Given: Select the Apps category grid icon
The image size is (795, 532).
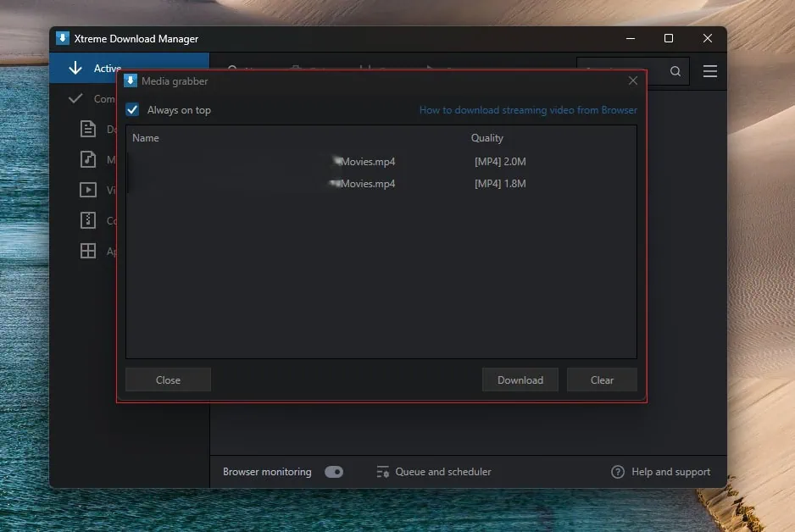Looking at the screenshot, I should [x=87, y=251].
